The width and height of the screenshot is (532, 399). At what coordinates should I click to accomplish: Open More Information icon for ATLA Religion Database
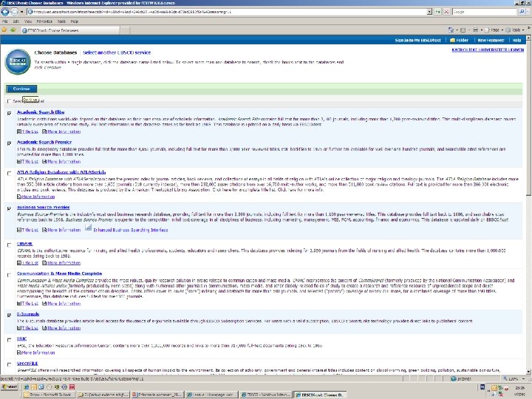tap(19, 197)
